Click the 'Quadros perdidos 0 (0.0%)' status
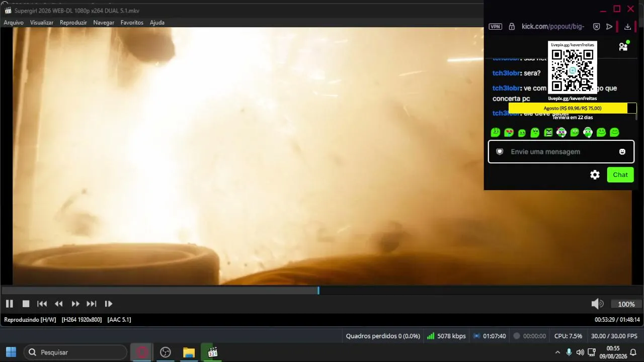 [x=383, y=336]
